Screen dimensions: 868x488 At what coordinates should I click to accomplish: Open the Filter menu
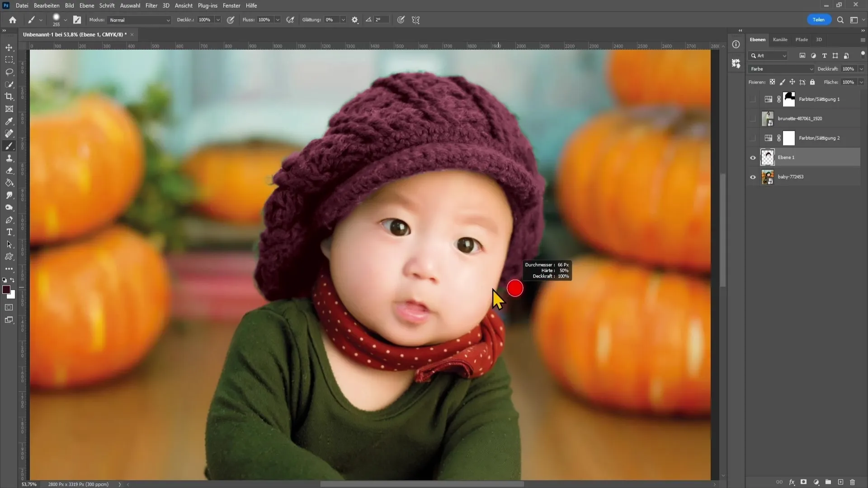coord(151,5)
